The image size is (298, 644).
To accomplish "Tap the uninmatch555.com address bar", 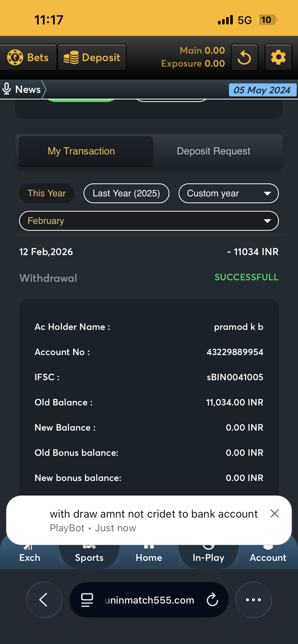I will point(149,600).
